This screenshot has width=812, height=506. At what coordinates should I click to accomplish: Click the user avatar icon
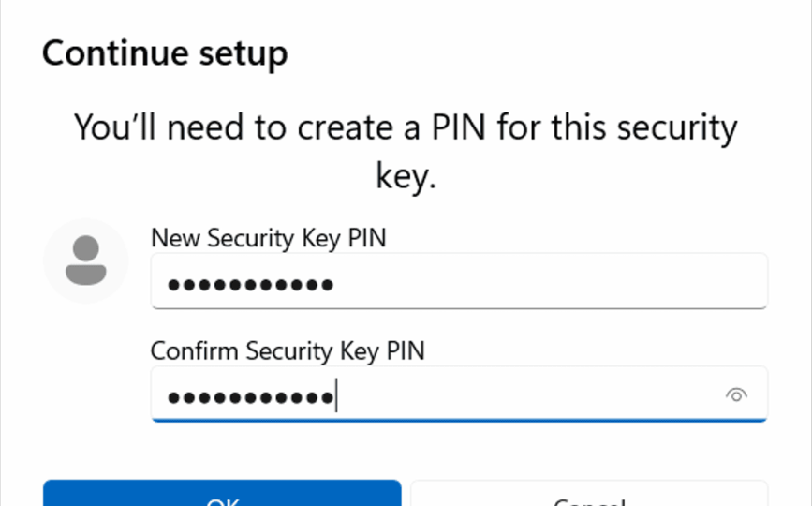85,260
